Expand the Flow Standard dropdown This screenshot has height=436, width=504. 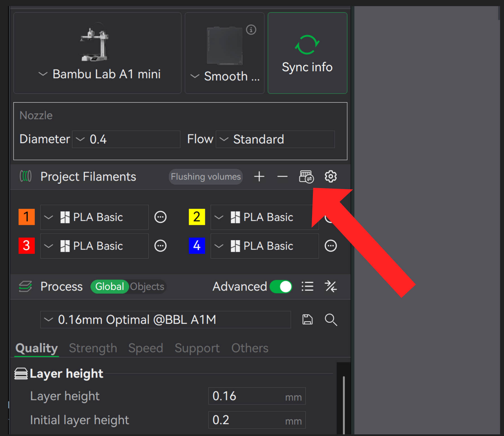click(x=275, y=139)
